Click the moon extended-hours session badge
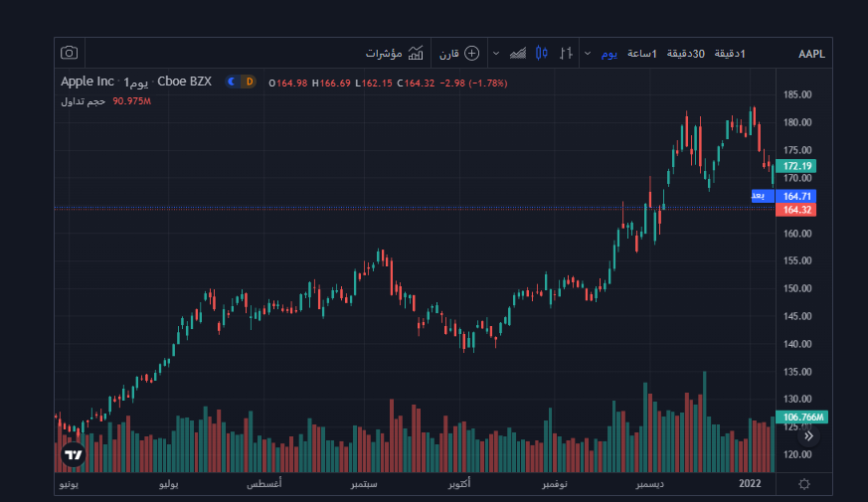This screenshot has height=502, width=868. click(232, 82)
